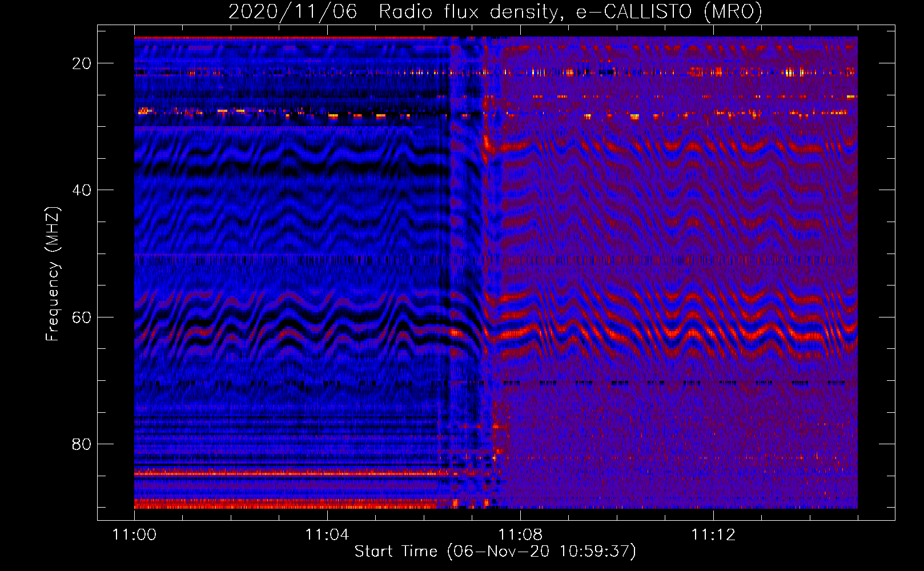Click the 40 MHz frequency tick label
924x571 pixels.
tap(82, 190)
